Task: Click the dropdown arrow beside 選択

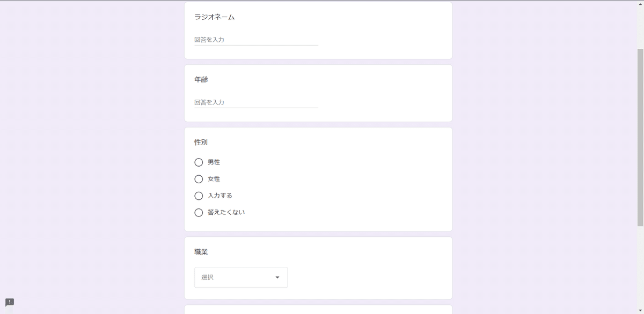Action: 277,277
